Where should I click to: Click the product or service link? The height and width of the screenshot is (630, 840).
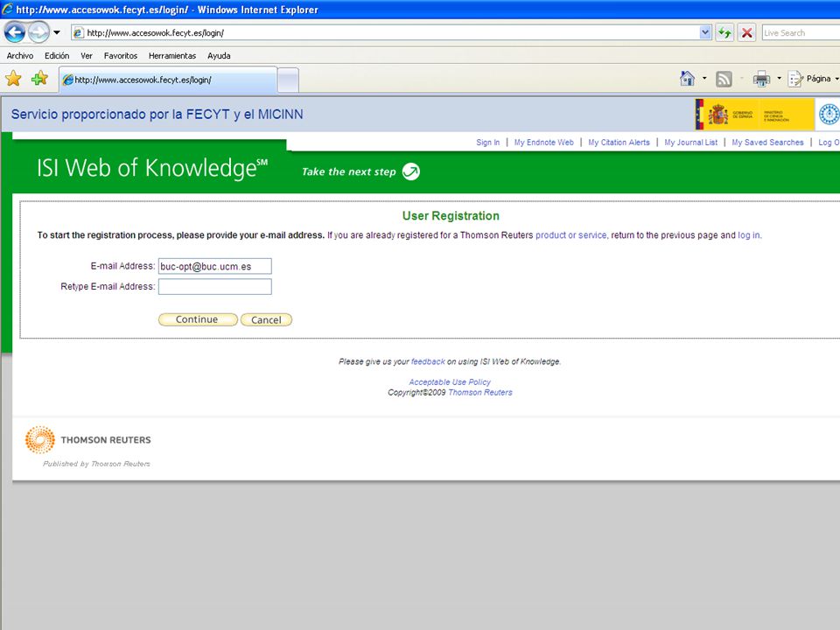571,235
